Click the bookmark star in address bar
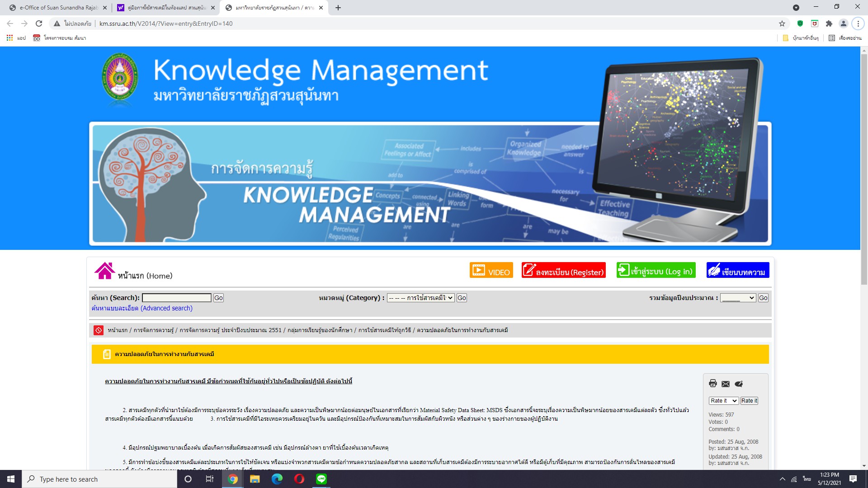868x488 pixels. [x=782, y=23]
